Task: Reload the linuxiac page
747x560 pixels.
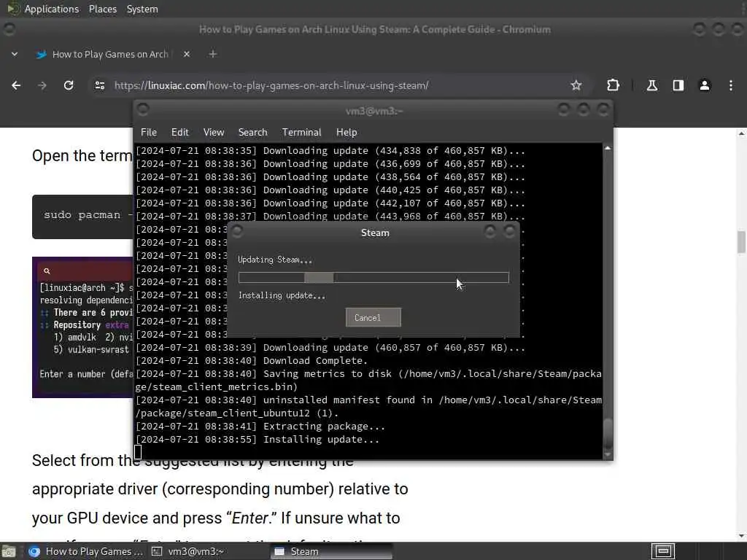Action: pyautogui.click(x=69, y=85)
